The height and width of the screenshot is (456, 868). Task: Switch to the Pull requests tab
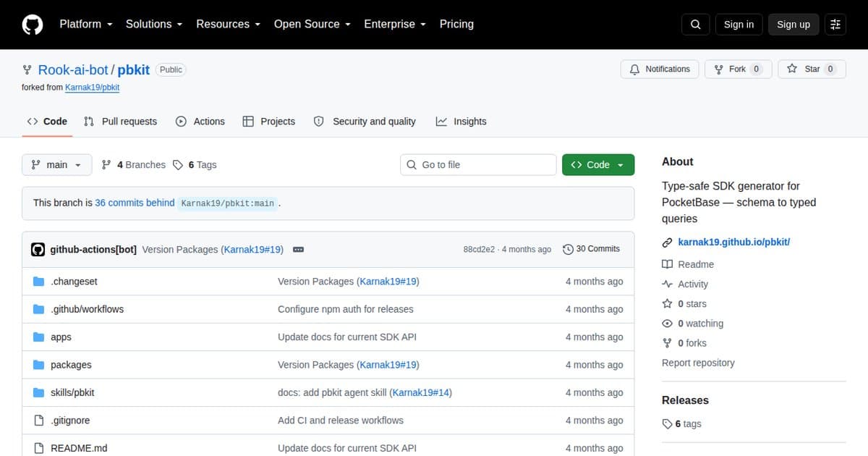120,122
